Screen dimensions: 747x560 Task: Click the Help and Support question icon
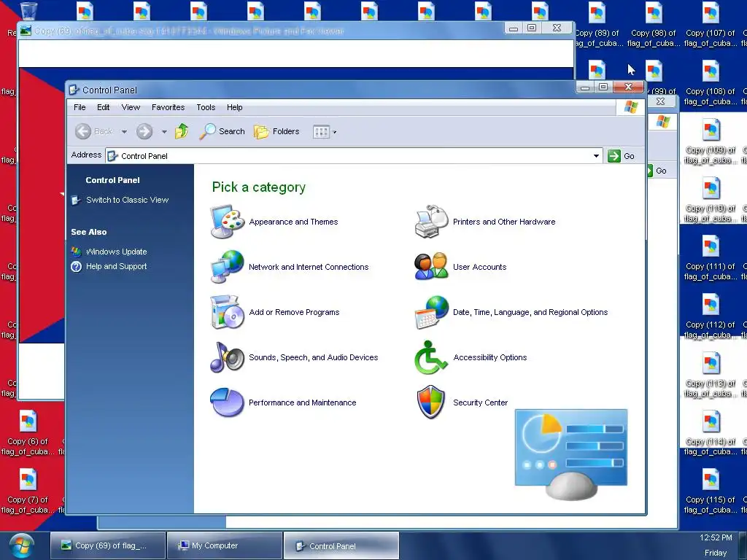(76, 267)
